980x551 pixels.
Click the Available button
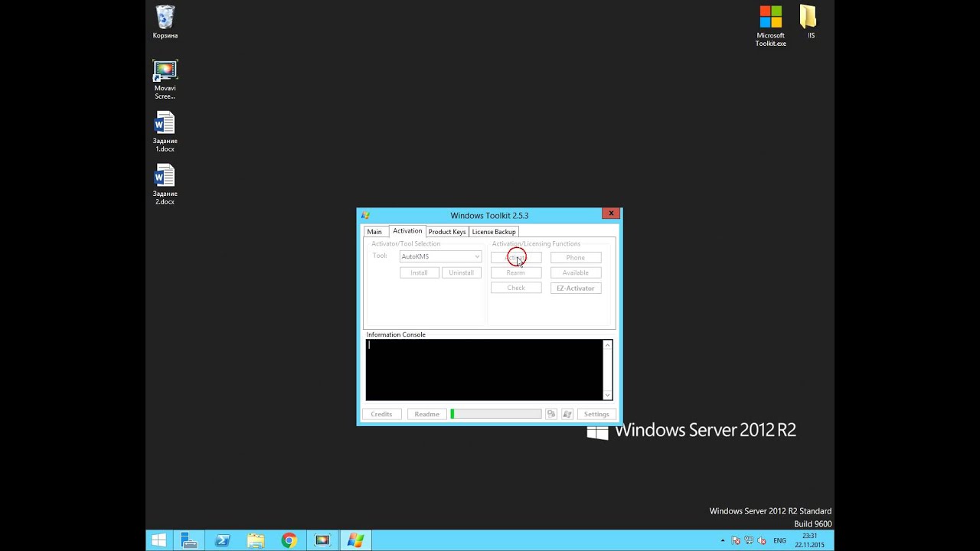tap(576, 272)
